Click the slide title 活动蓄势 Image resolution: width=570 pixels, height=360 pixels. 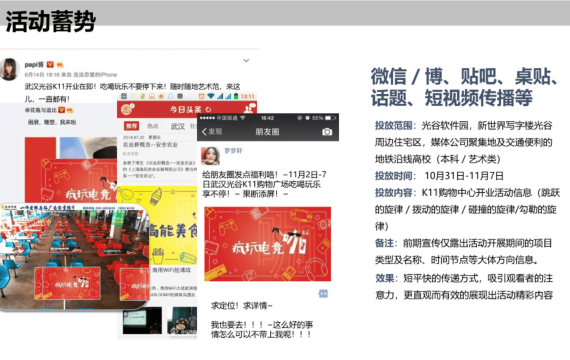point(51,21)
